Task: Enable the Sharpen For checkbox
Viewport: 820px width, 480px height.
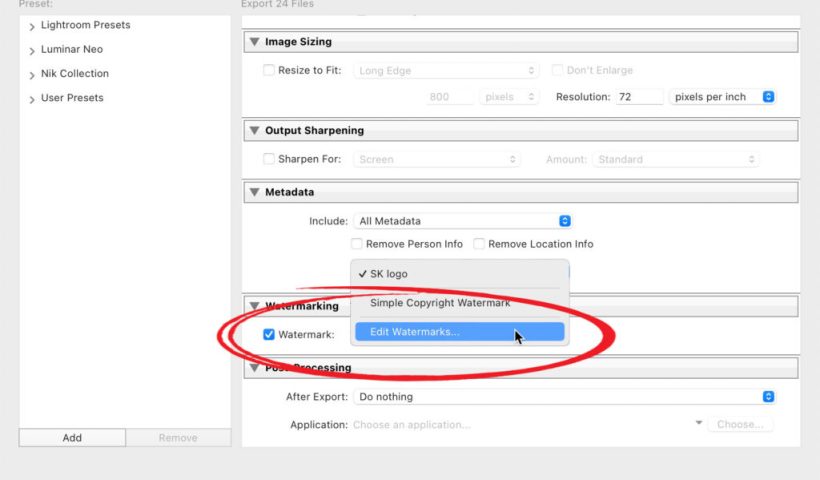Action: point(268,159)
